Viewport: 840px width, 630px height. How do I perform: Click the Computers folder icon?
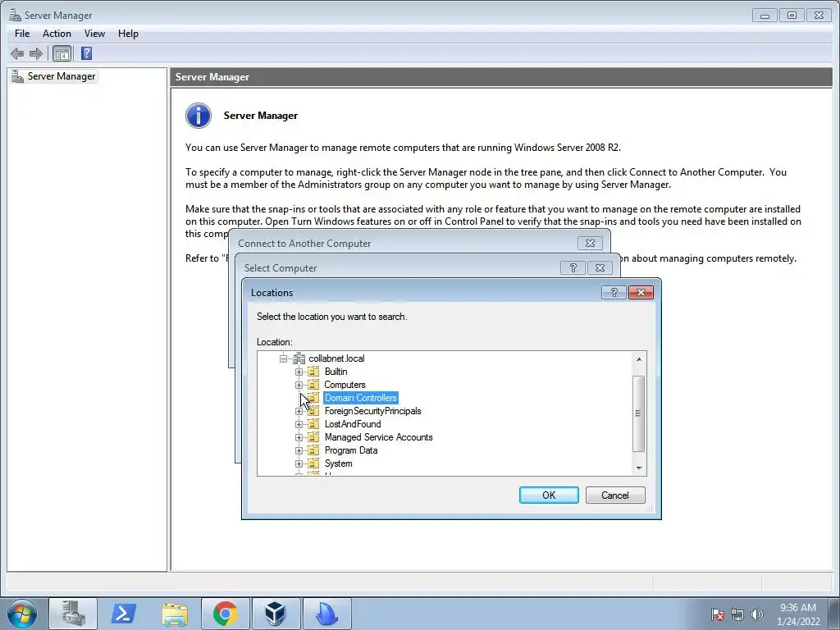pos(313,385)
